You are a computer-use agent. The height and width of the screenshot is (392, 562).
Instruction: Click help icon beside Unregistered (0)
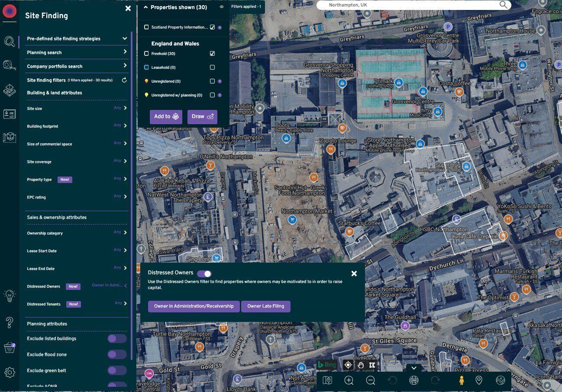click(x=220, y=81)
